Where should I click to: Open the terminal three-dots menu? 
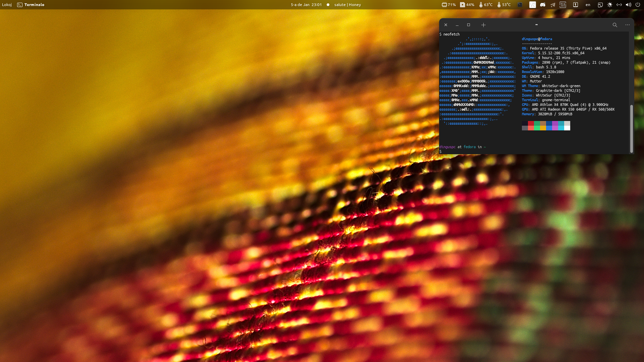(628, 25)
